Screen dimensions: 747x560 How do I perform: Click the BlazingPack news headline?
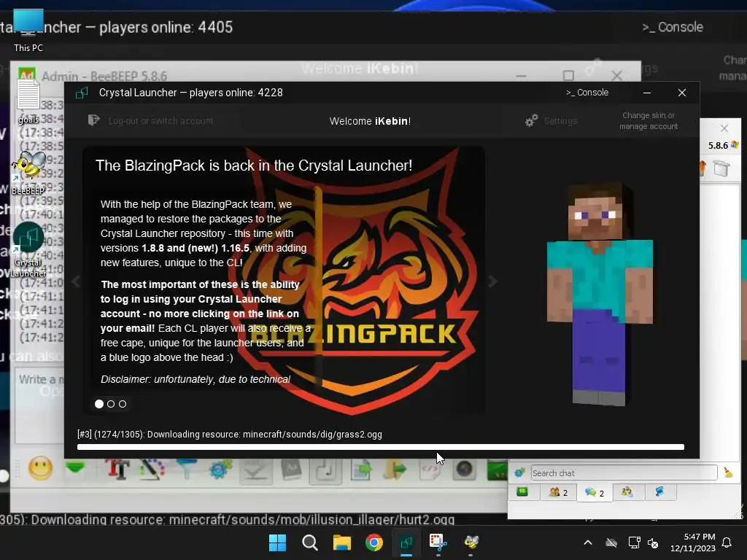point(254,166)
